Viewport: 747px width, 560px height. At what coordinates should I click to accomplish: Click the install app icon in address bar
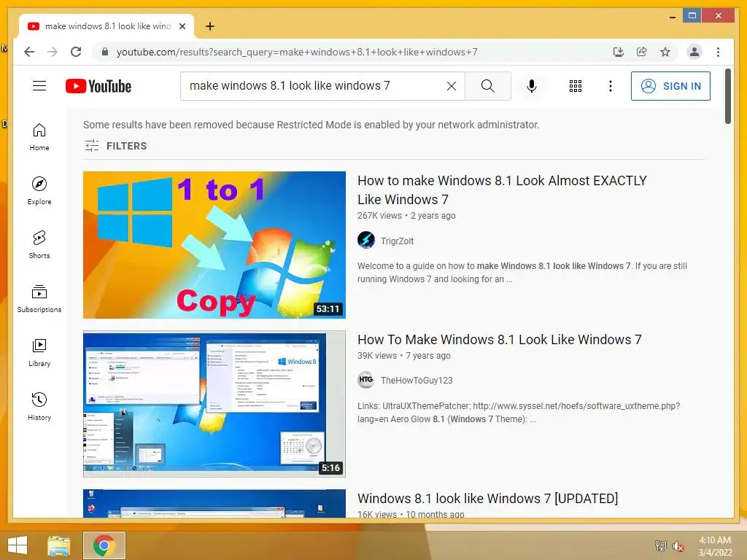tap(619, 52)
